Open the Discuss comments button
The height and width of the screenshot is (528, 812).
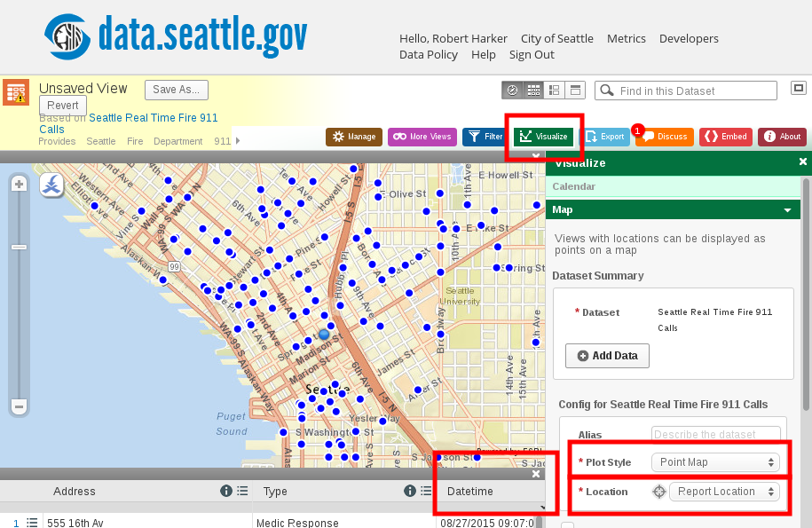pyautogui.click(x=665, y=137)
